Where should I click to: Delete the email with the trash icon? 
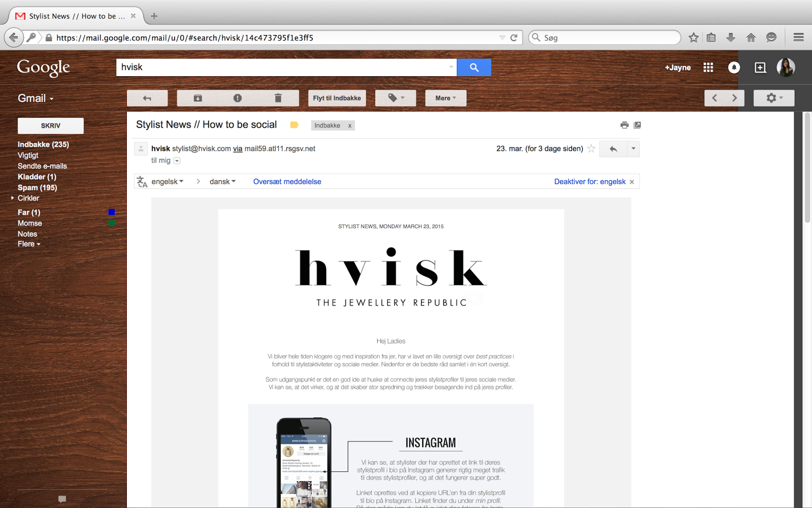point(278,98)
